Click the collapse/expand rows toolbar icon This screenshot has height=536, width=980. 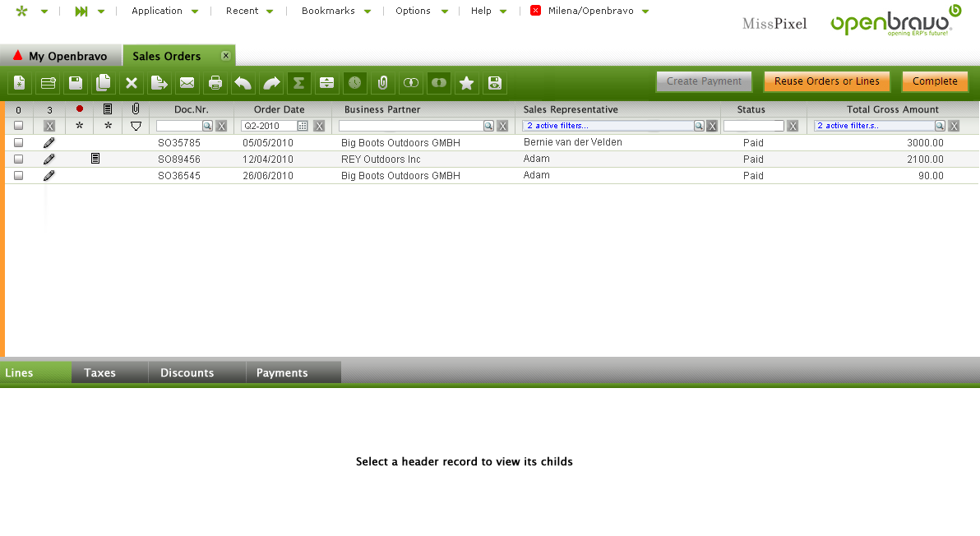coord(326,82)
